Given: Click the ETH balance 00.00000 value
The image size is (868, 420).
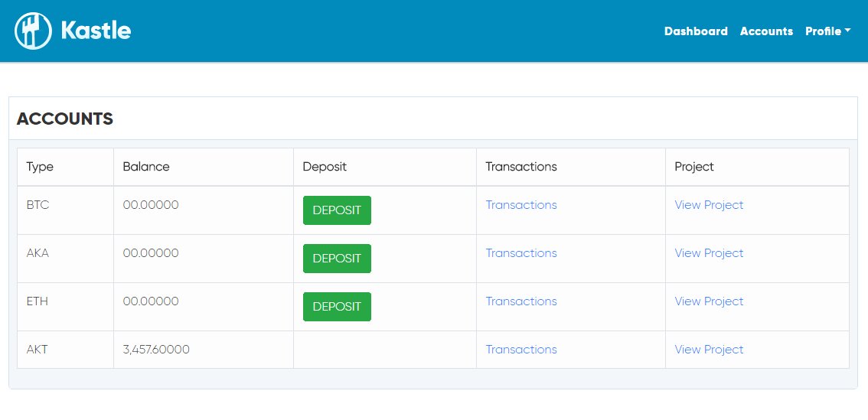Looking at the screenshot, I should click(x=151, y=301).
